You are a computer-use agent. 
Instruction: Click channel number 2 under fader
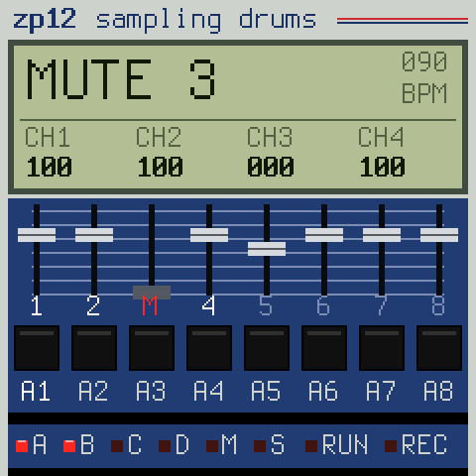coord(93,305)
